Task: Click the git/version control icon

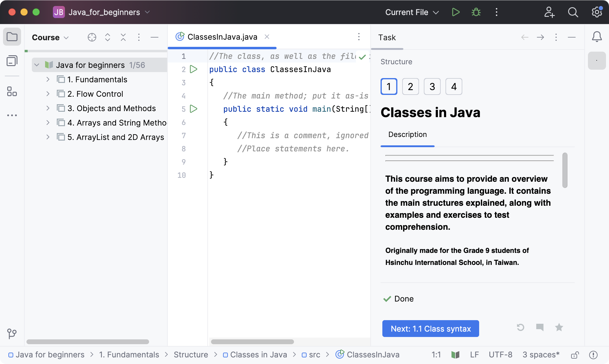Action: click(x=12, y=334)
